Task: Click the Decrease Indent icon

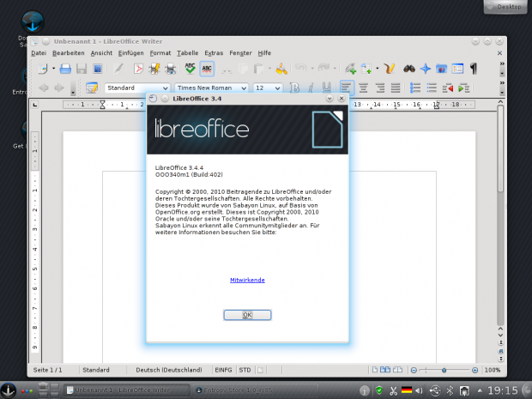Action: point(448,88)
